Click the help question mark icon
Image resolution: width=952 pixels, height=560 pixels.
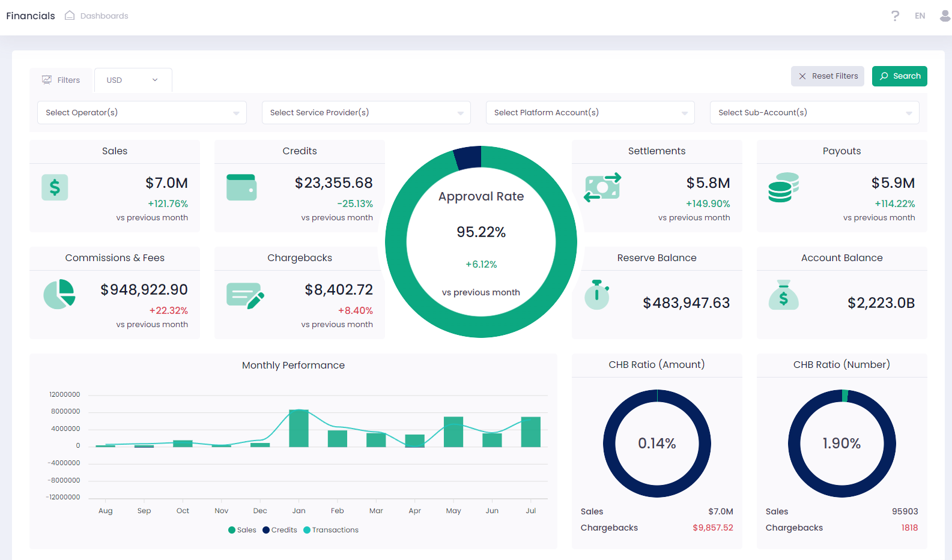click(895, 16)
